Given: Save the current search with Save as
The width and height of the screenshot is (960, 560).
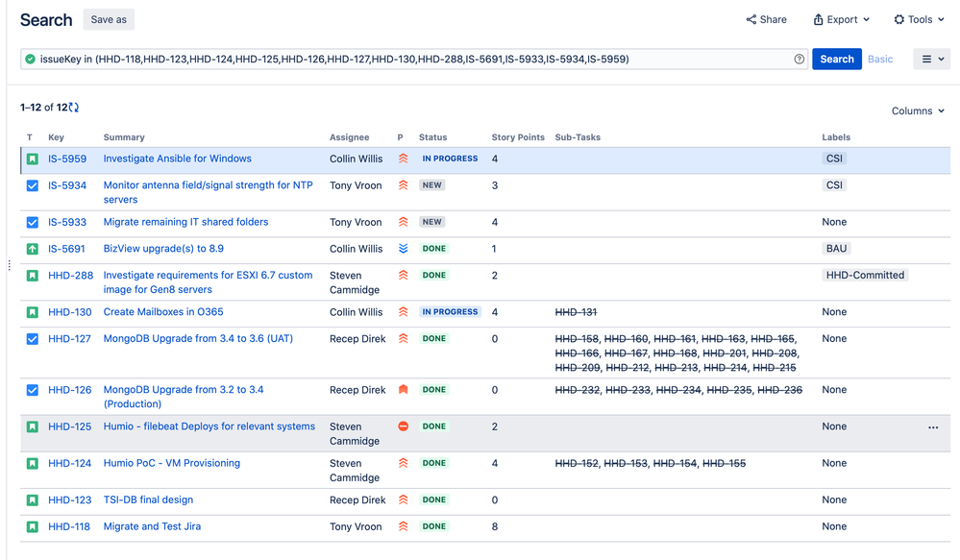Looking at the screenshot, I should tap(108, 19).
